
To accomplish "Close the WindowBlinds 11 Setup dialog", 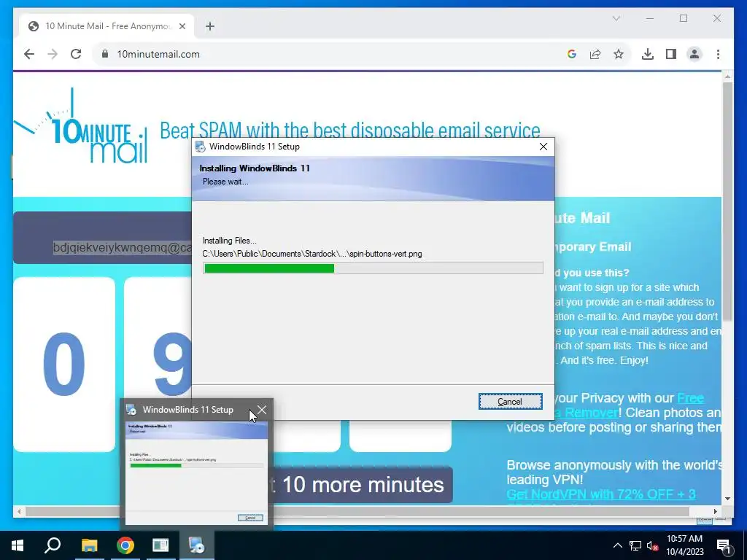I will point(543,147).
